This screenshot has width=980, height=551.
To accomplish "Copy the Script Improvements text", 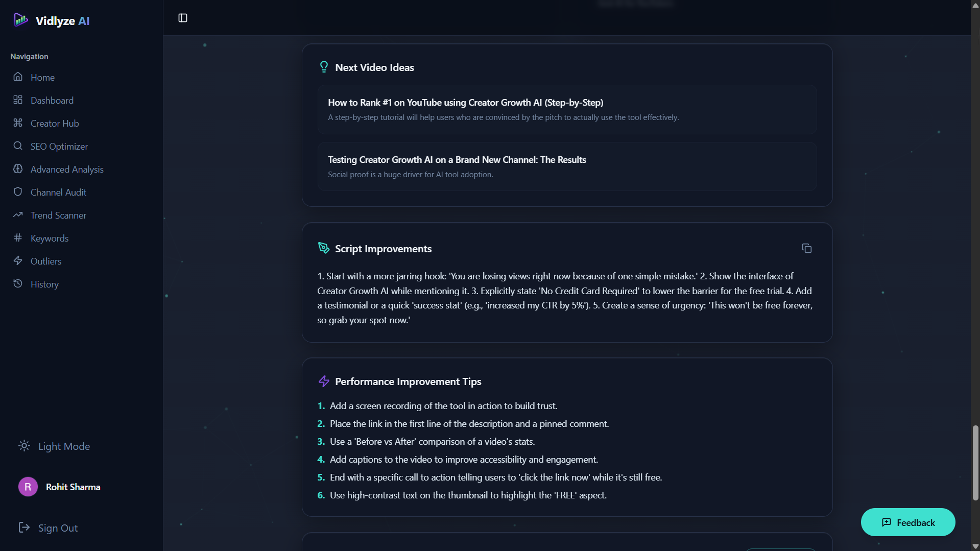I will point(807,249).
